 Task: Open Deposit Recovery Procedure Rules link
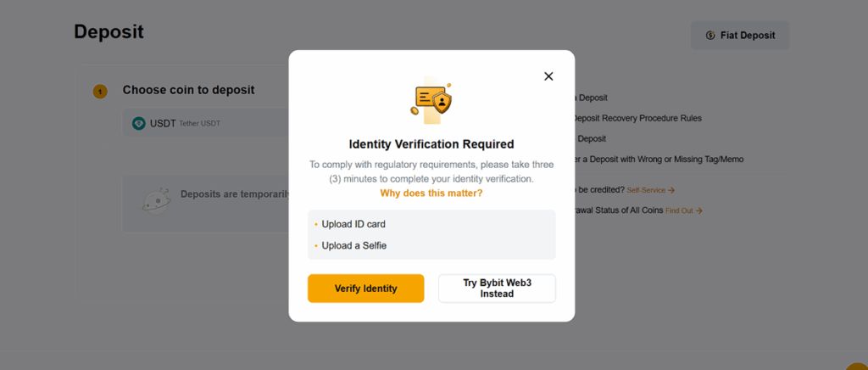point(637,118)
